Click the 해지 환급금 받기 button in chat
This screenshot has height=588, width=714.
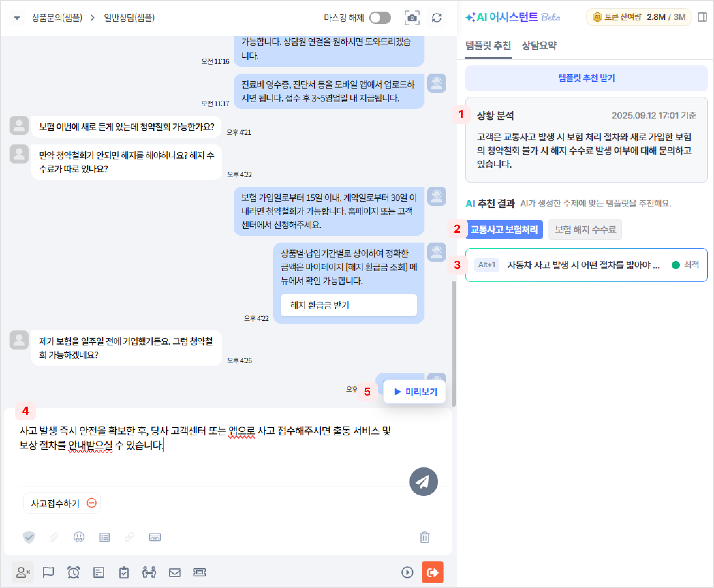click(348, 305)
